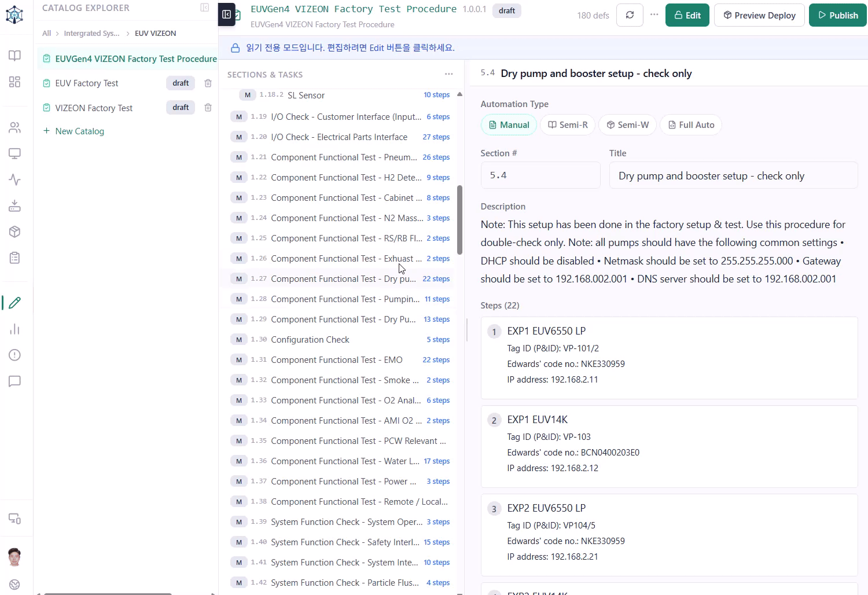The height and width of the screenshot is (595, 868).
Task: Toggle the side panel icon beside procedure title
Action: 227,14
